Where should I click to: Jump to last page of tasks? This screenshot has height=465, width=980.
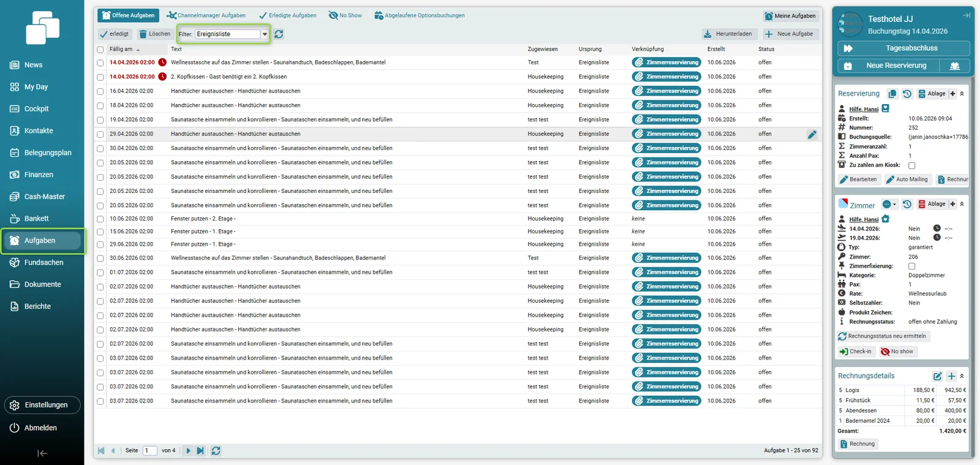[200, 451]
